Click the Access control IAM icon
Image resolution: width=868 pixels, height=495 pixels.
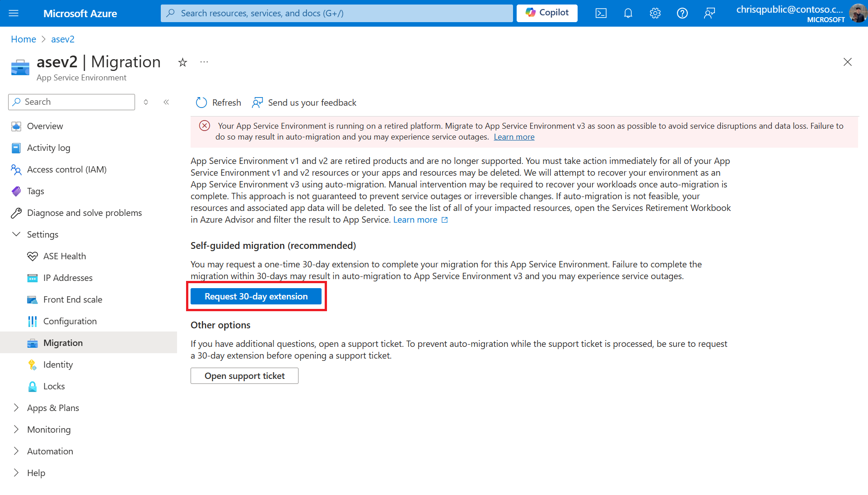click(16, 169)
